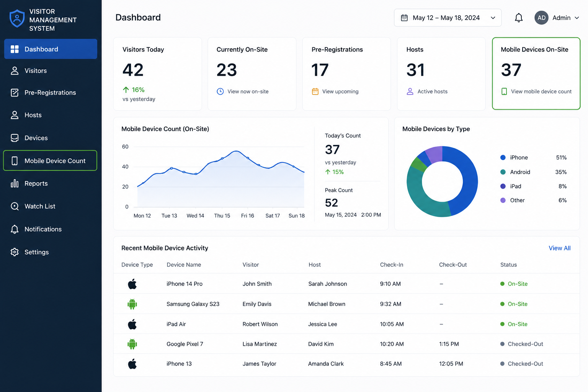Viewport: 588px width, 392px height.
Task: Click the shield logo of Visitor Management System
Action: pyautogui.click(x=17, y=18)
